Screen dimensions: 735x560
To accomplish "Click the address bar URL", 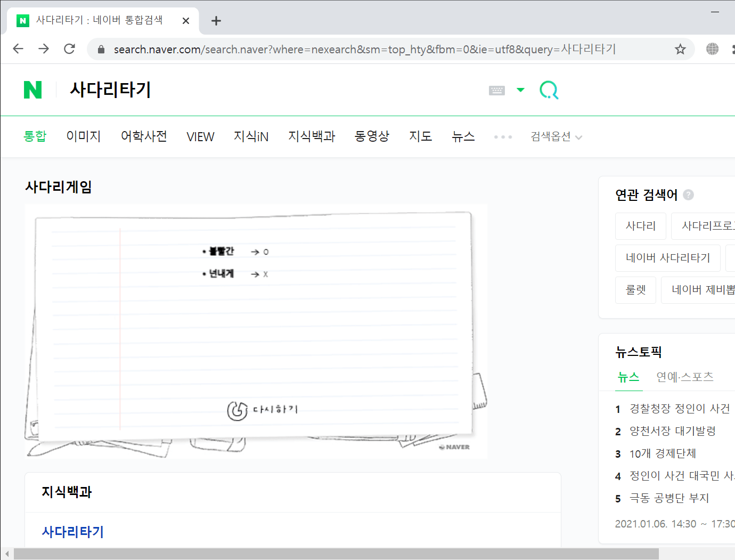I will pos(365,50).
